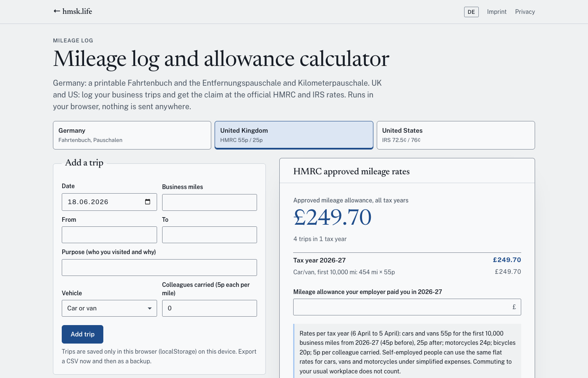Click the Colleagues carried number field
Screen dimensions: 588x378
point(210,308)
